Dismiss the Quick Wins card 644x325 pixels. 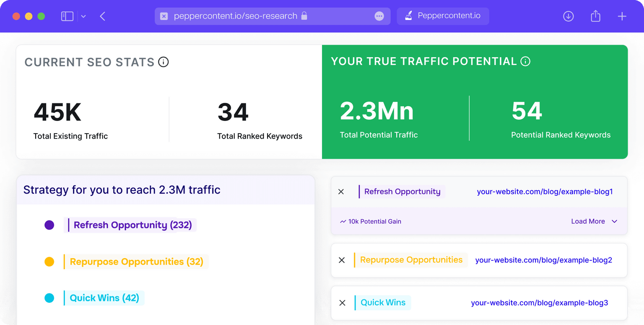(342, 303)
